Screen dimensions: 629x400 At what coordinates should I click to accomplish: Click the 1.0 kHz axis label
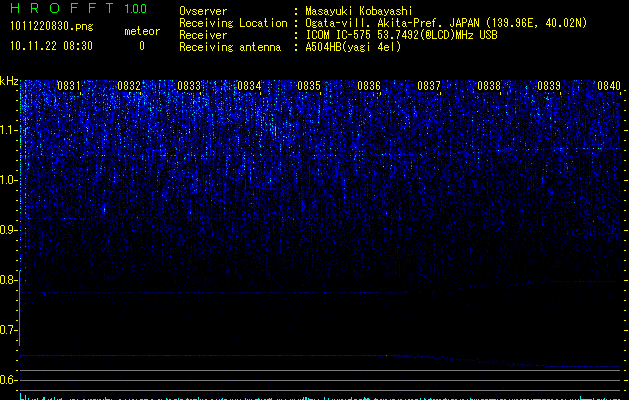tap(8, 180)
